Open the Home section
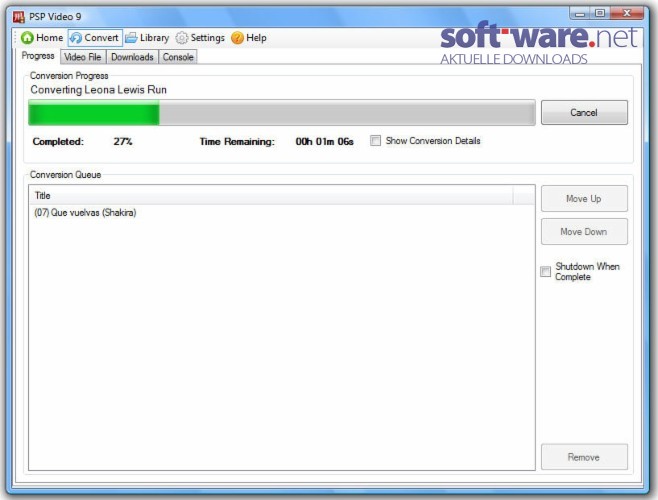658x500 pixels. 42,38
